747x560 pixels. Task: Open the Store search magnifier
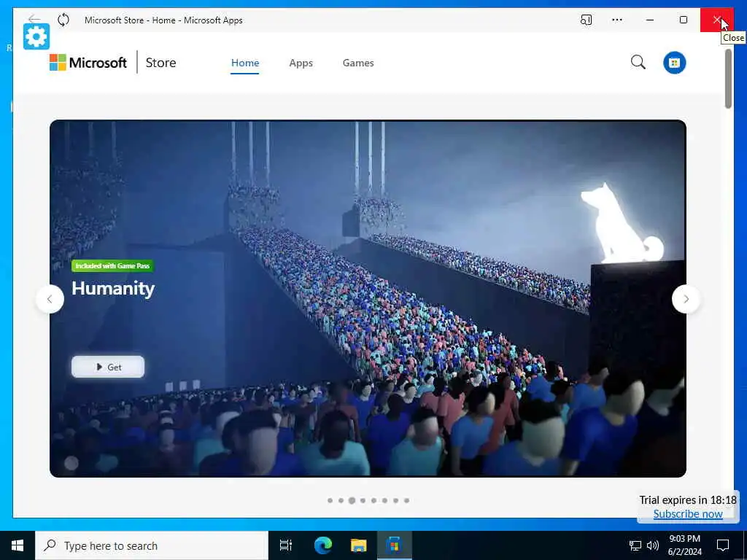click(x=638, y=63)
